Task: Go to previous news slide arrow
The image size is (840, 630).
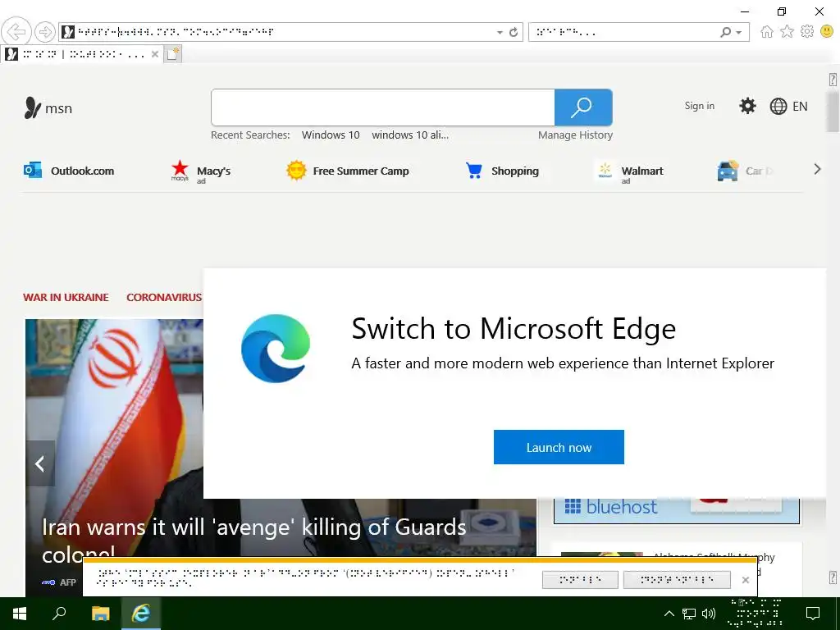Action: pos(40,463)
